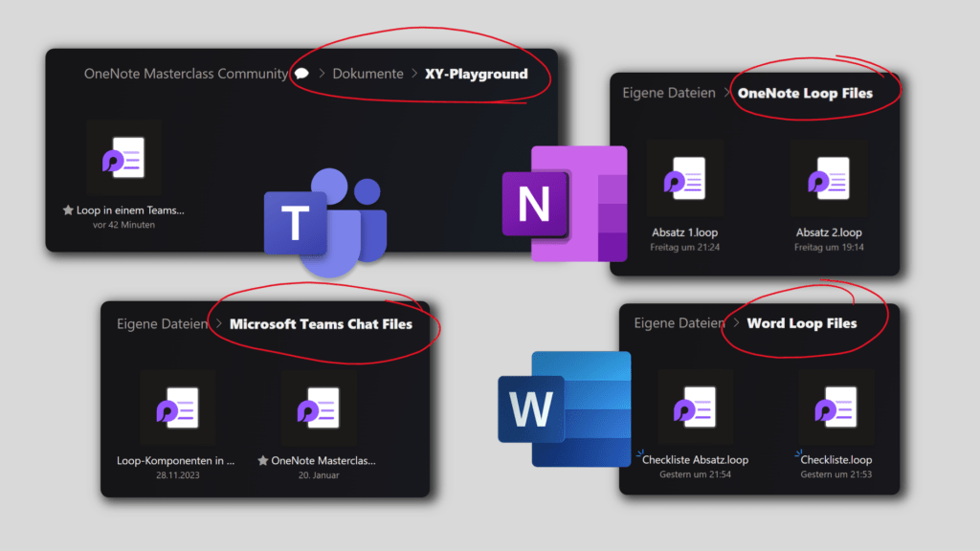Click the chevron between Dokumente and XY-Playground
Viewport: 980px width, 551px height.
click(x=414, y=74)
